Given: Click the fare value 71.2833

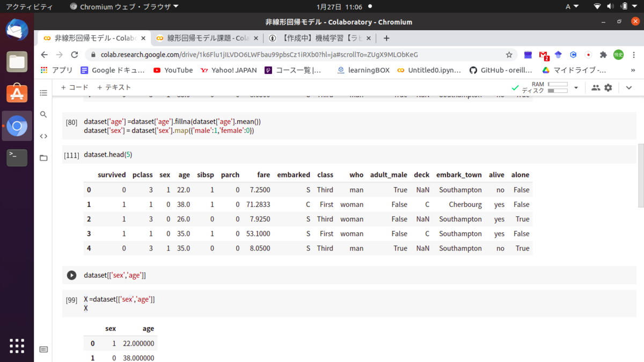Looking at the screenshot, I should [258, 204].
